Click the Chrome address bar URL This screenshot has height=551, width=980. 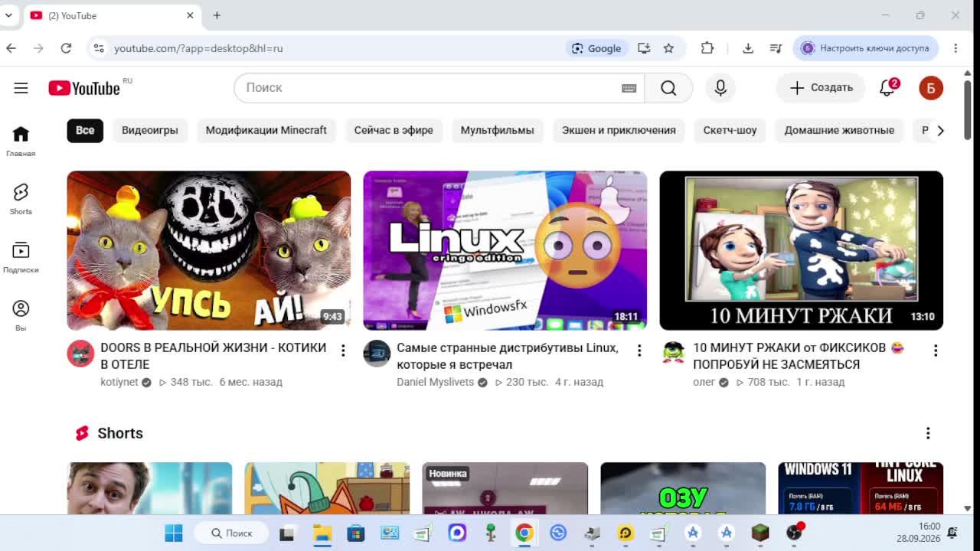click(198, 48)
